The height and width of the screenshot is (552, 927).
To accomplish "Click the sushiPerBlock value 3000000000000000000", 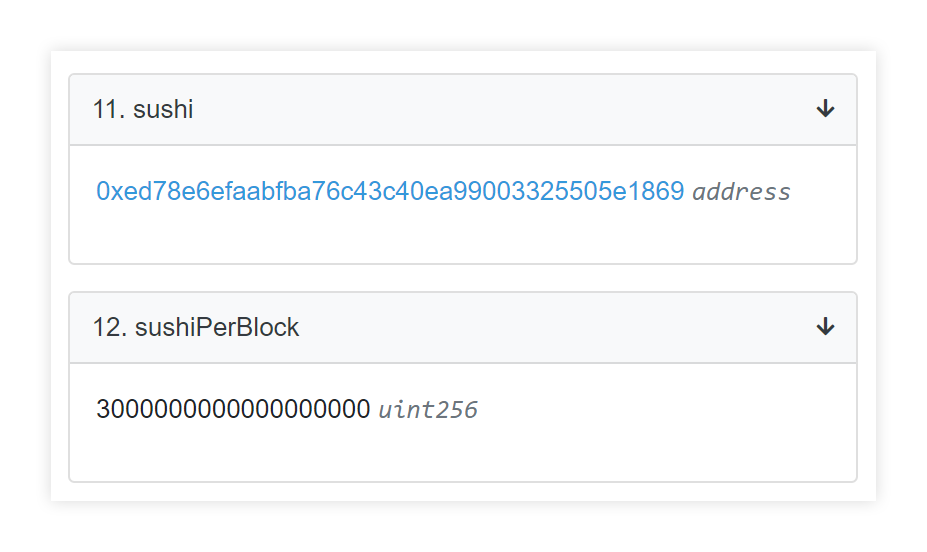I will point(233,409).
